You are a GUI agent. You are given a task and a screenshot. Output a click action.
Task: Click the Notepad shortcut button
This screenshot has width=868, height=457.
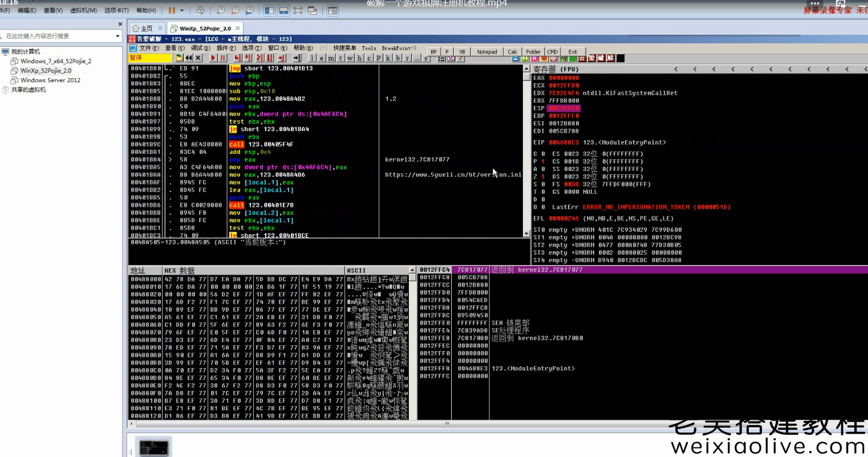click(486, 52)
